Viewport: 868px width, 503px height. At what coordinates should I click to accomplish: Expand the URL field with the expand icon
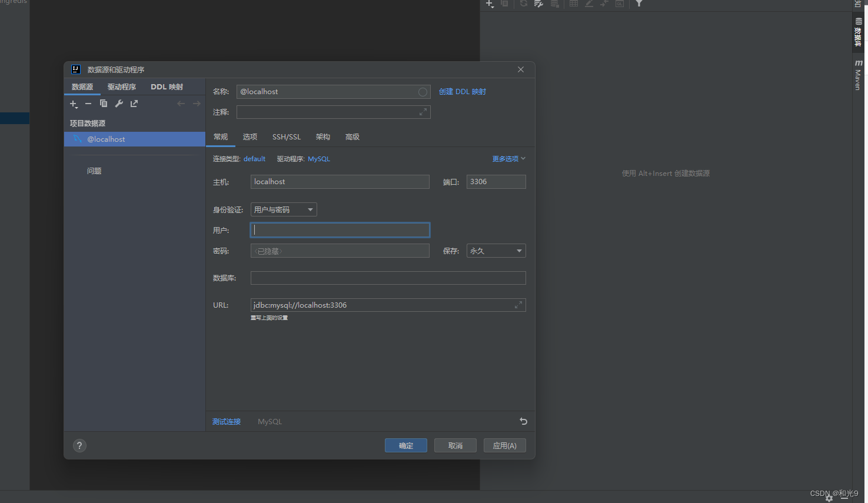pos(518,305)
